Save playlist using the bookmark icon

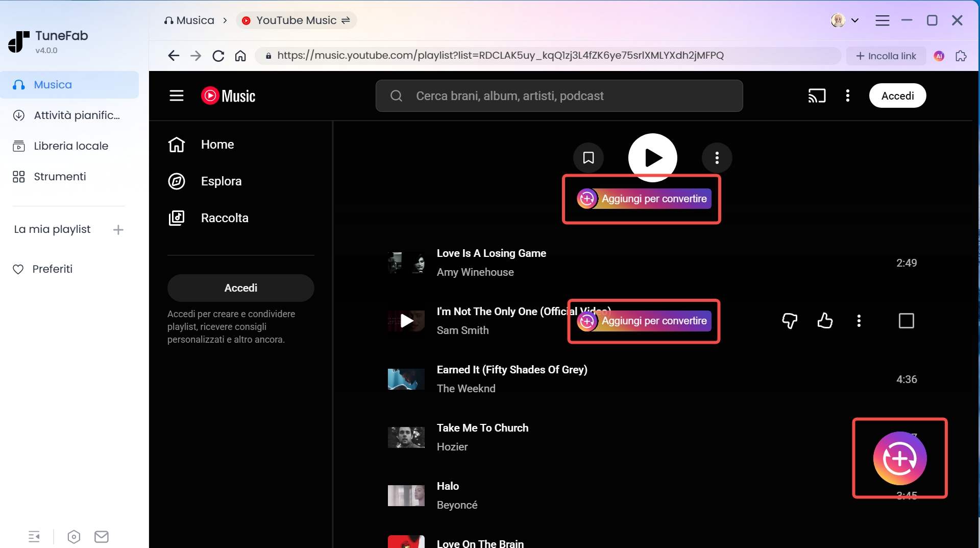point(589,158)
